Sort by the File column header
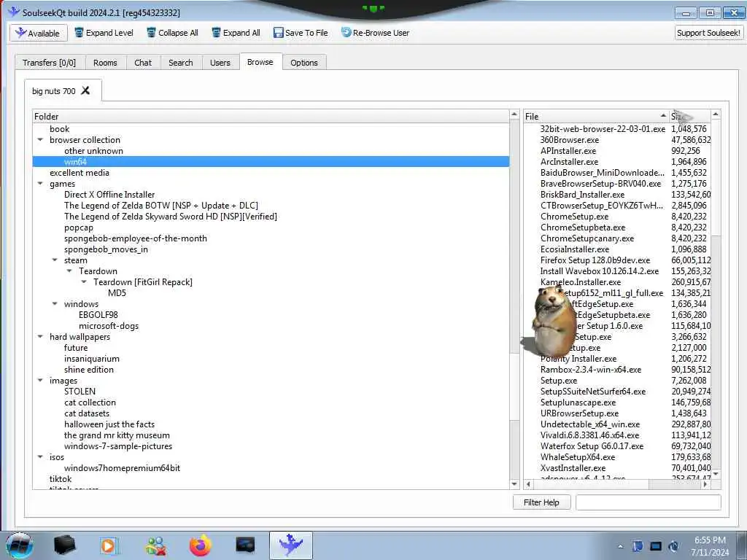Viewport: 747px width, 560px height. (596, 116)
